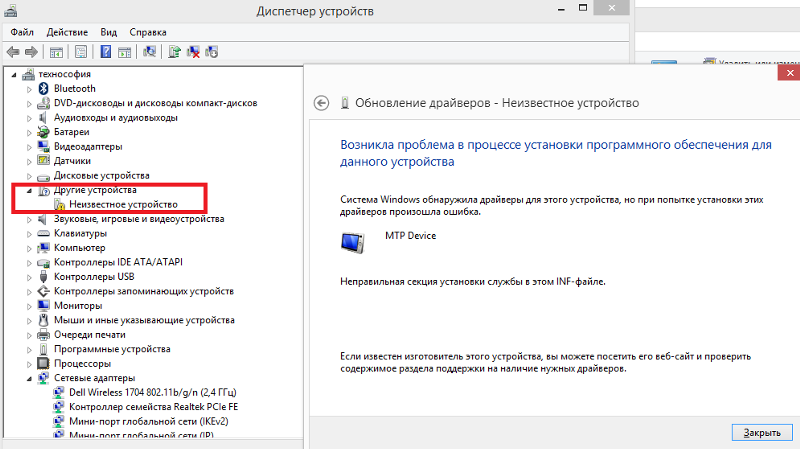Click the USB controllers category icon

[x=43, y=277]
